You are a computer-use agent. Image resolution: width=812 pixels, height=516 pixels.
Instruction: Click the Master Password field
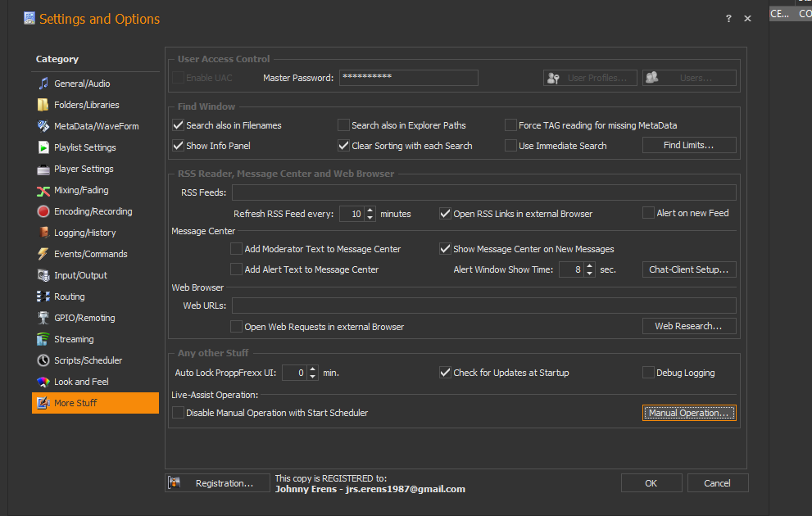(x=409, y=78)
